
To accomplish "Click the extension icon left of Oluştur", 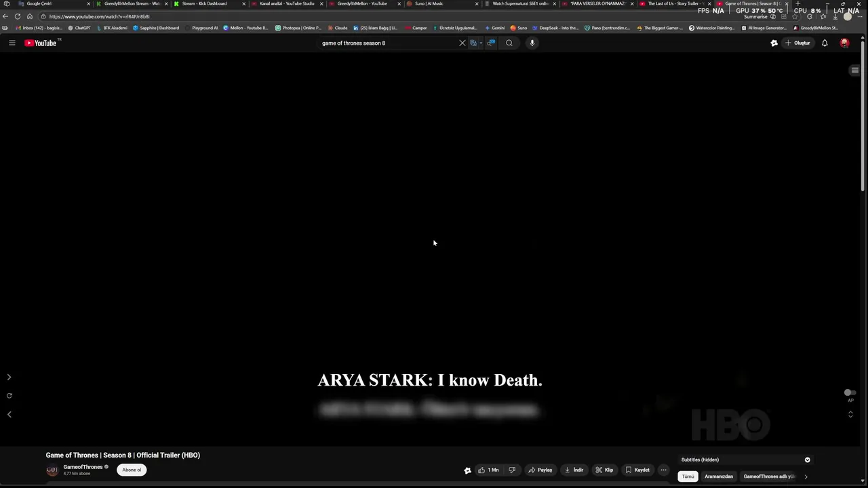I will click(774, 43).
